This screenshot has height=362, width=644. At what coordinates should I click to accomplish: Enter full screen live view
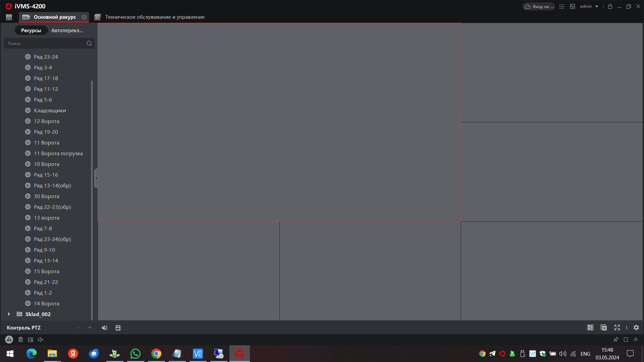click(x=617, y=328)
